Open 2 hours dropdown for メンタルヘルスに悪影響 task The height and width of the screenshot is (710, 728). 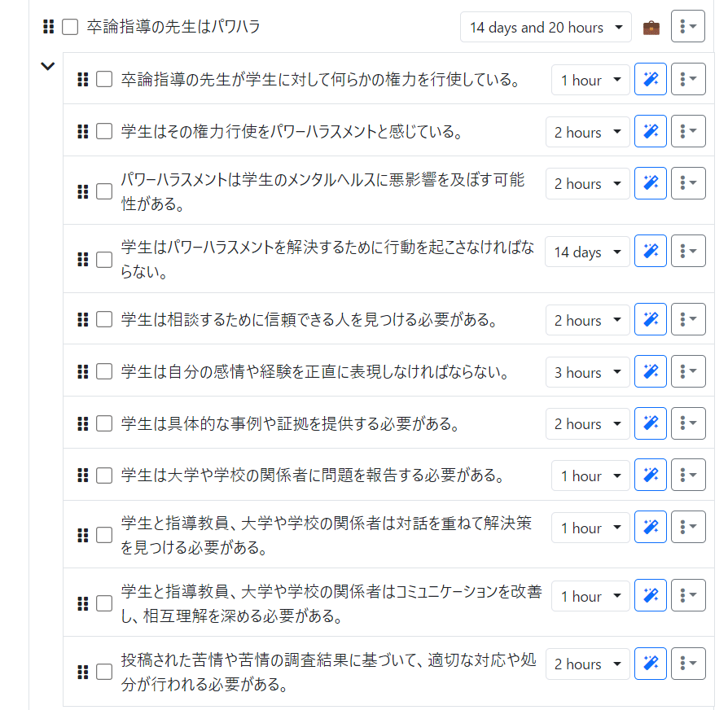coord(587,184)
